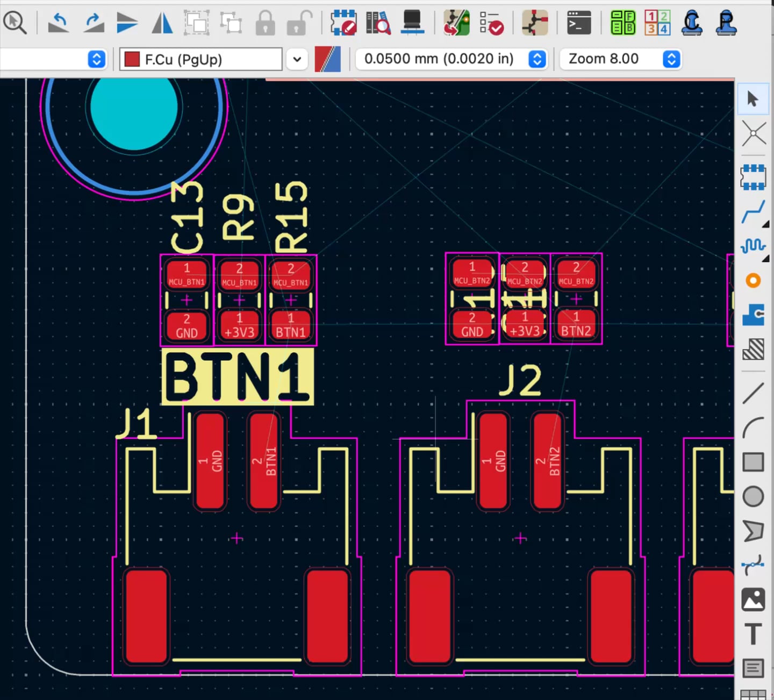Select the Tune Length meander tool
Image resolution: width=774 pixels, height=700 pixels.
753,246
